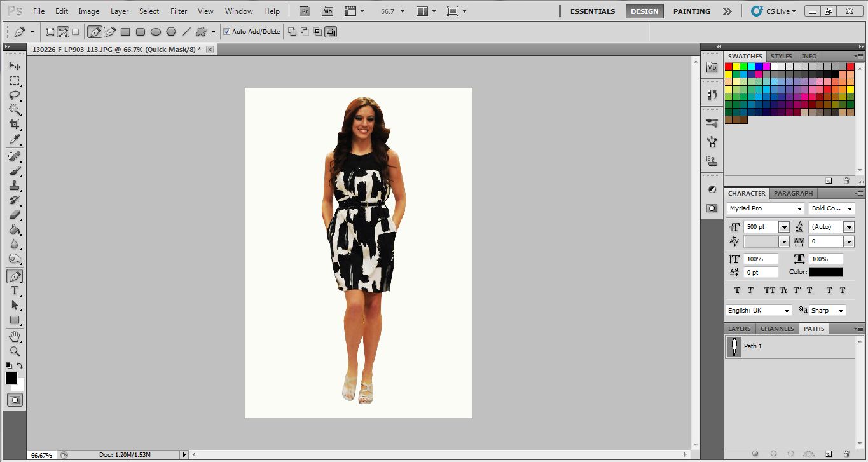The image size is (868, 462).
Task: Select the History Brush tool
Action: tap(15, 200)
